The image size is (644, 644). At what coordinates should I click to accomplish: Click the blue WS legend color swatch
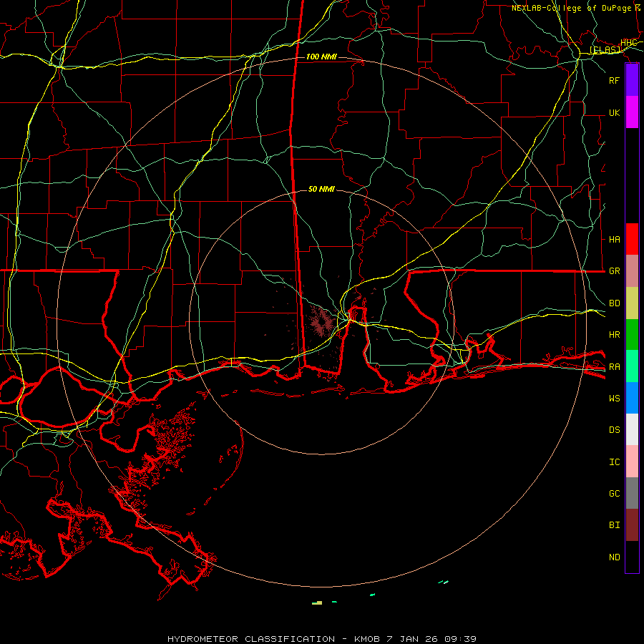click(632, 398)
